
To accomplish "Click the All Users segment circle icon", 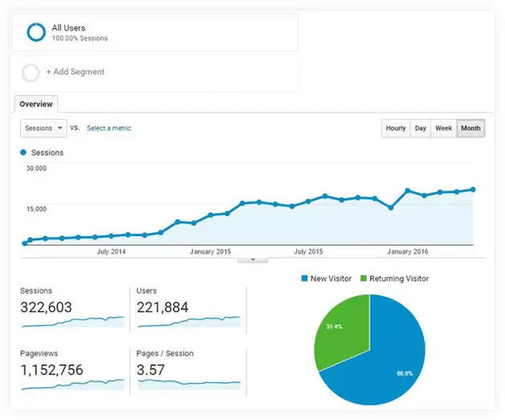I will 35,32.
